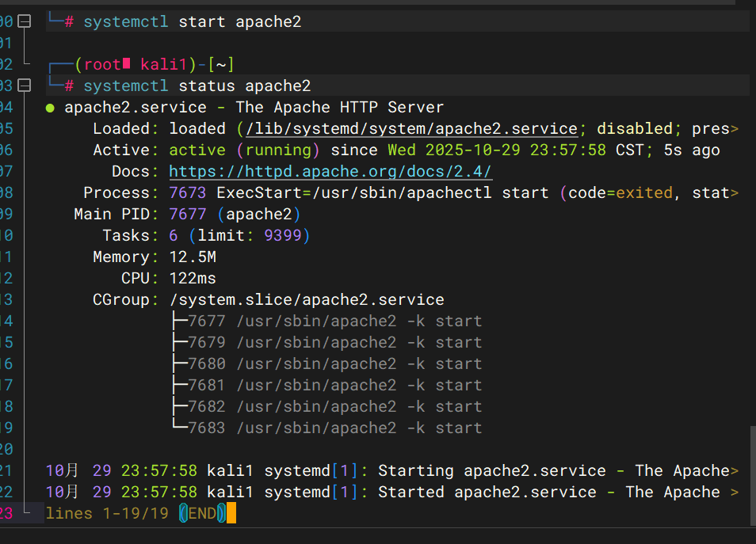Click process row '7682 /usr/sbin/apache2 -k start'

[335, 407]
